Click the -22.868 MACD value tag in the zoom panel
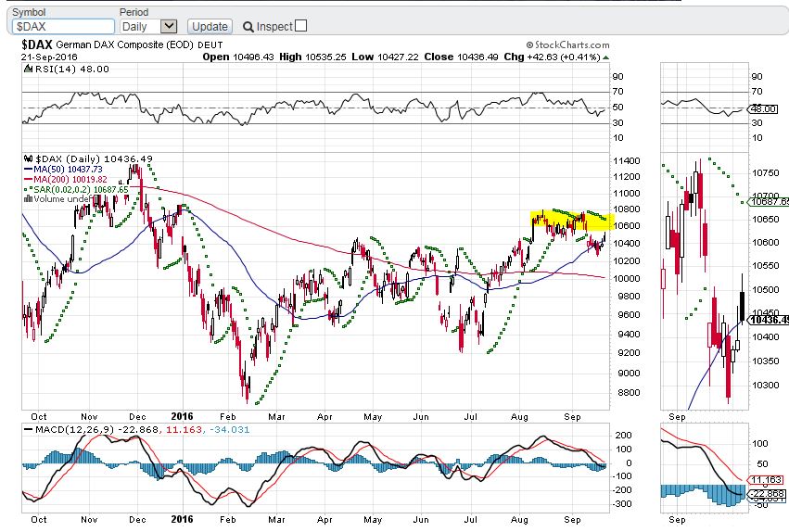Screen dimensions: 789x532 (x=766, y=493)
